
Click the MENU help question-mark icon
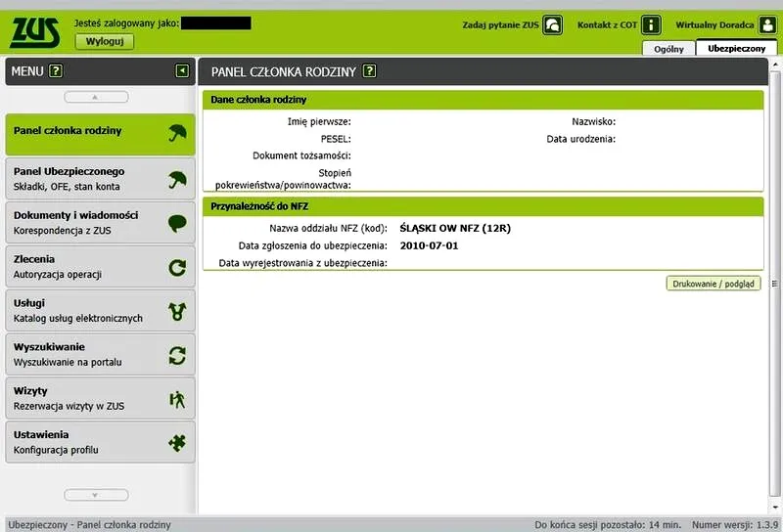click(x=56, y=70)
